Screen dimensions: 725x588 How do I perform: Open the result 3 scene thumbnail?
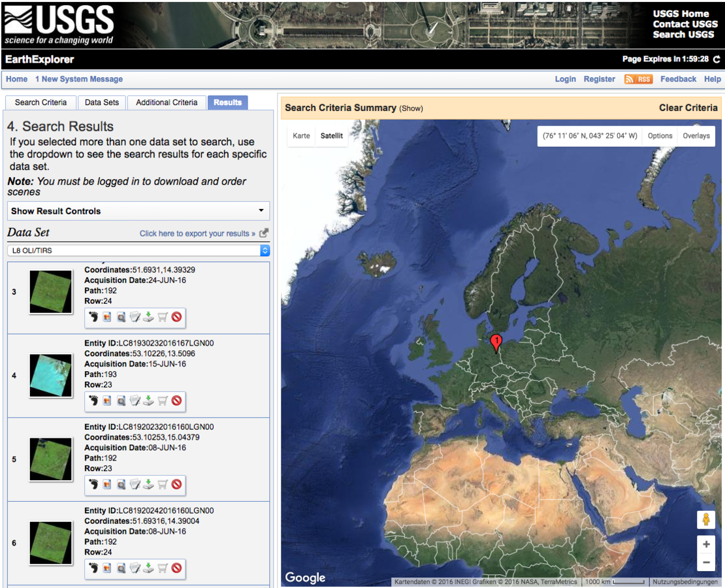pyautogui.click(x=51, y=292)
